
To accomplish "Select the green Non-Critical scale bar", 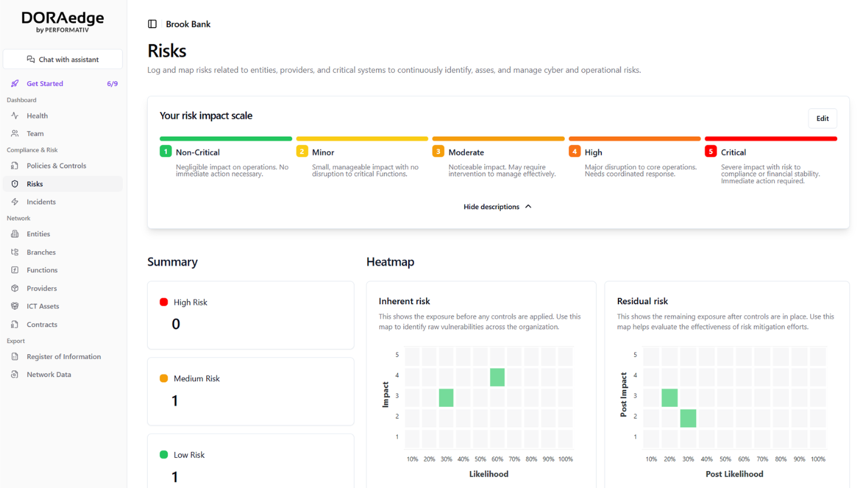I will point(225,138).
